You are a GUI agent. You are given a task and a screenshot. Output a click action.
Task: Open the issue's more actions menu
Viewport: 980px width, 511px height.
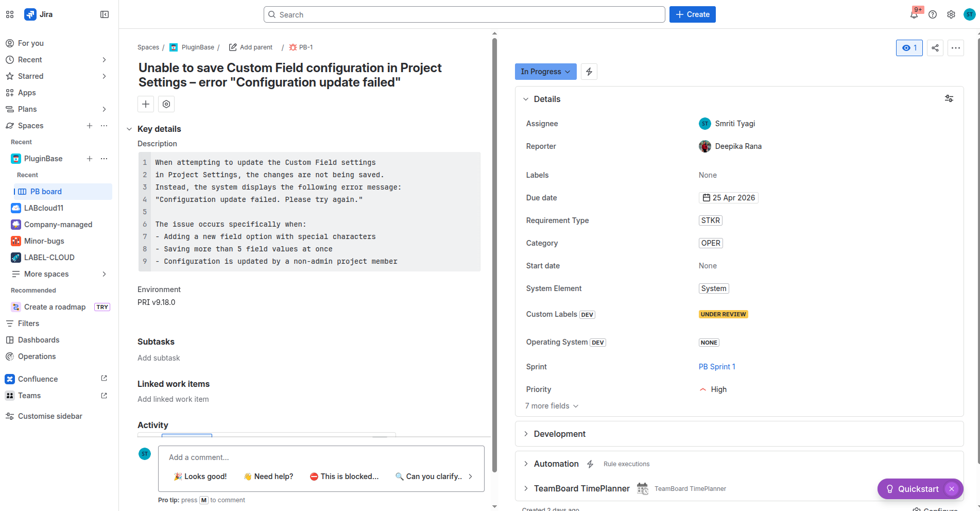[956, 48]
